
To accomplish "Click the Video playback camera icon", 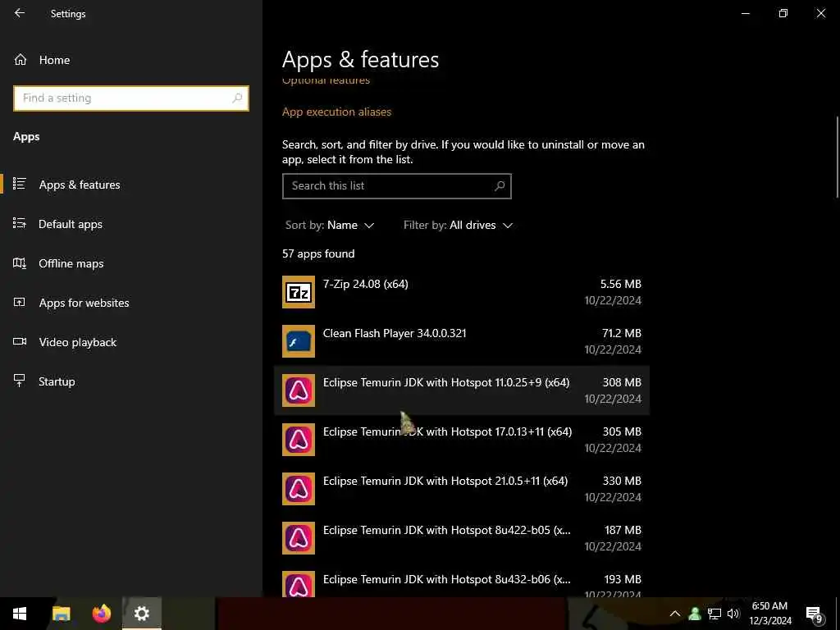I will click(20, 341).
